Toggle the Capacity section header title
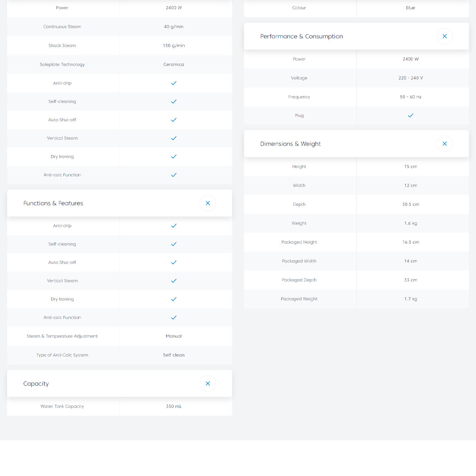Viewport: 476px width, 476px height. pyautogui.click(x=36, y=384)
